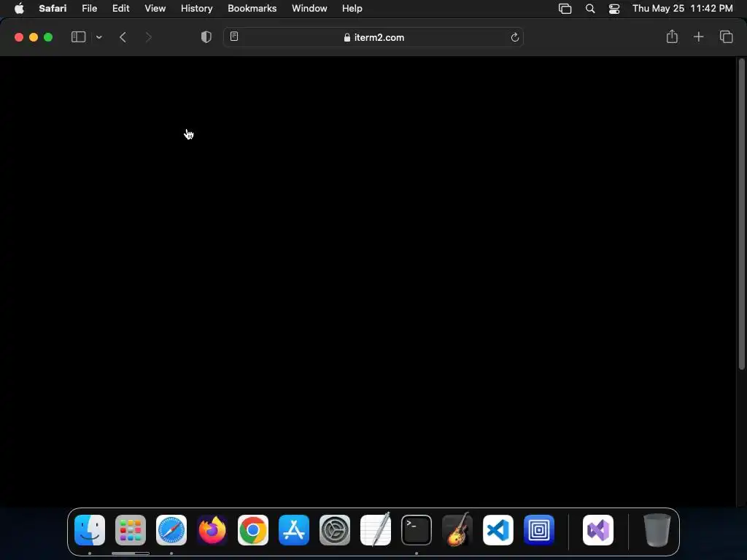Open the History menu

coord(197,9)
